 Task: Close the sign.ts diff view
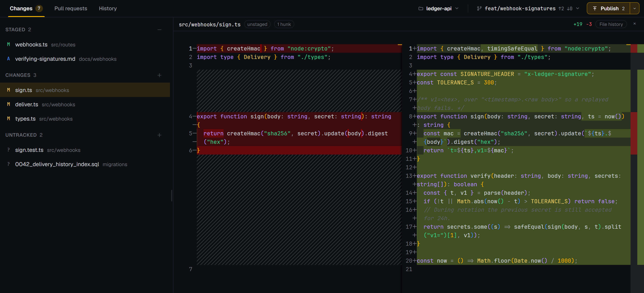click(634, 24)
